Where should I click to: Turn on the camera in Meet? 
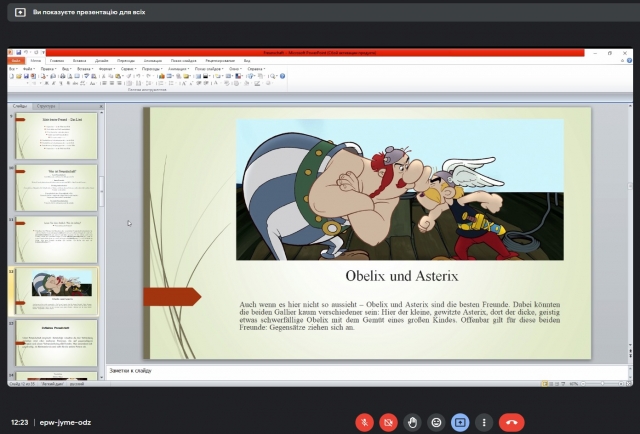point(388,423)
